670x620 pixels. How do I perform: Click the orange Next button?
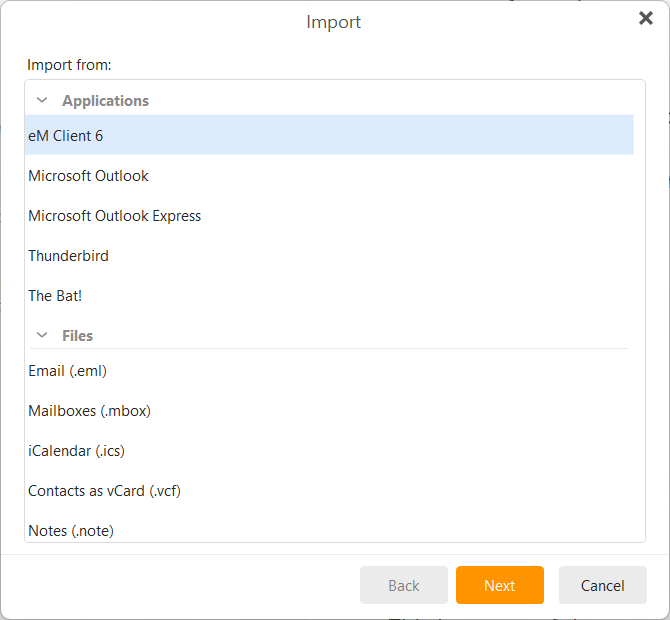point(500,585)
